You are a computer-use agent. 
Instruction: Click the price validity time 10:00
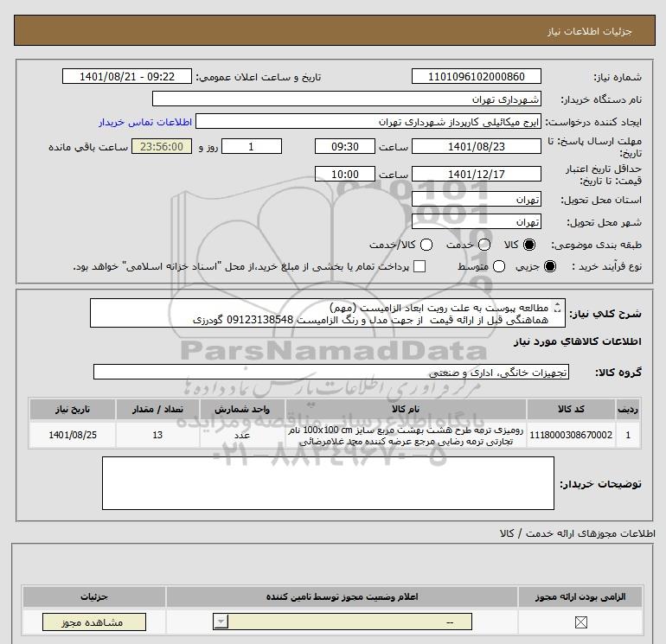(x=345, y=174)
